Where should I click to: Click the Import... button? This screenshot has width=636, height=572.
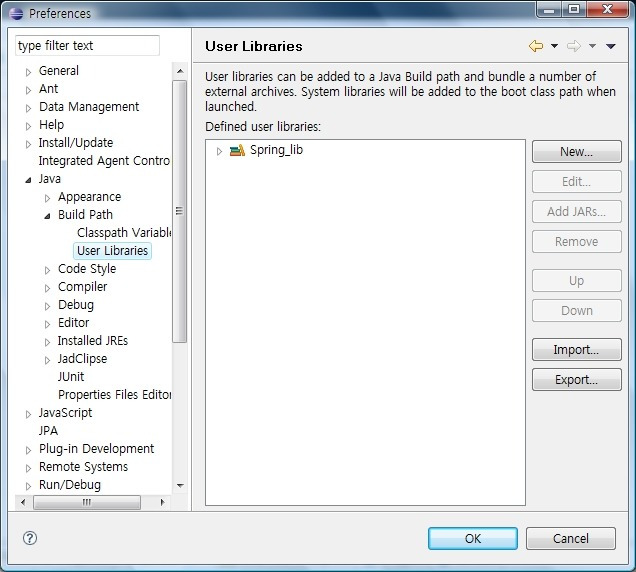pyautogui.click(x=576, y=350)
